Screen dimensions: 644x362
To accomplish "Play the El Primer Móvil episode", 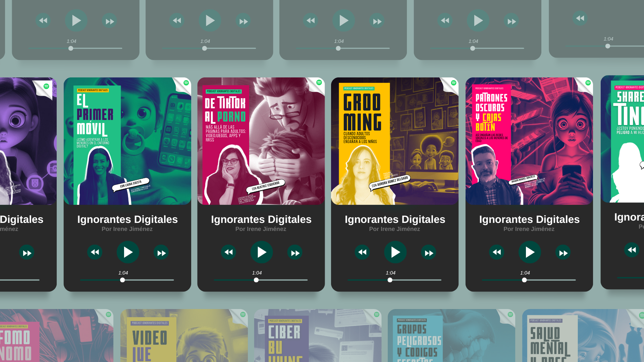I will (128, 252).
